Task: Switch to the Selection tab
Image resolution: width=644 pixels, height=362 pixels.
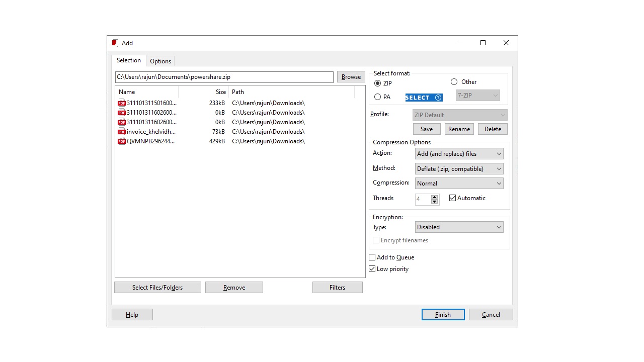Action: [x=129, y=60]
